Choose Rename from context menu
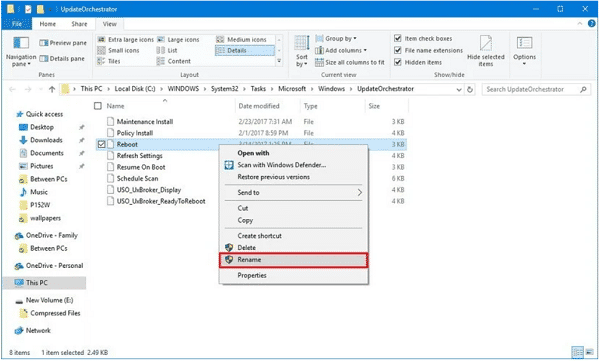Viewport: 600px width, 361px height. point(293,260)
